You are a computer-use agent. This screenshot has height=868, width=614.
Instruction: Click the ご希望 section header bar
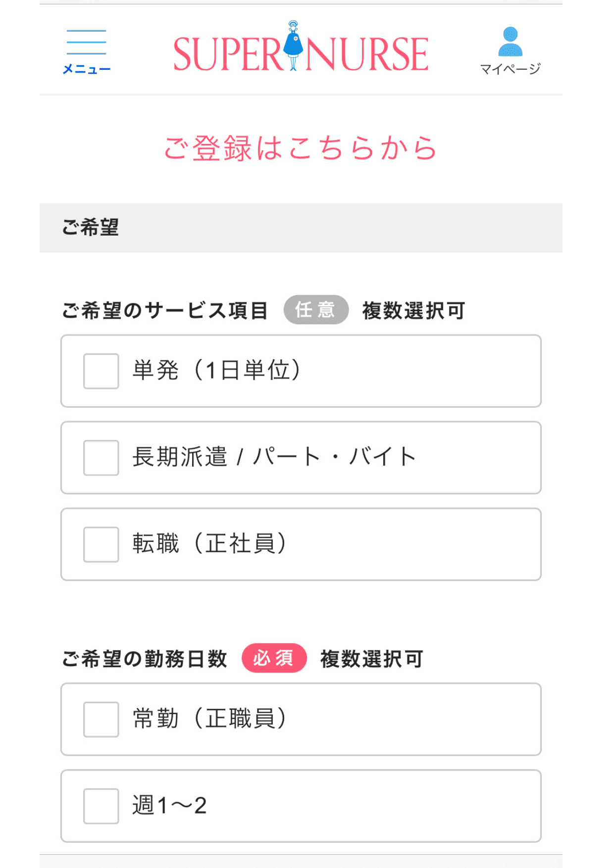[x=301, y=228]
